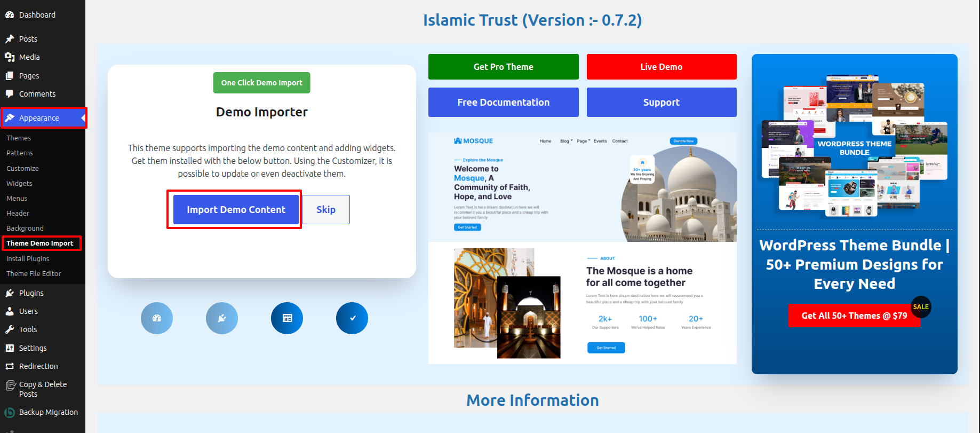Click the Posts pushpin icon
This screenshot has height=433, width=980.
(x=10, y=39)
